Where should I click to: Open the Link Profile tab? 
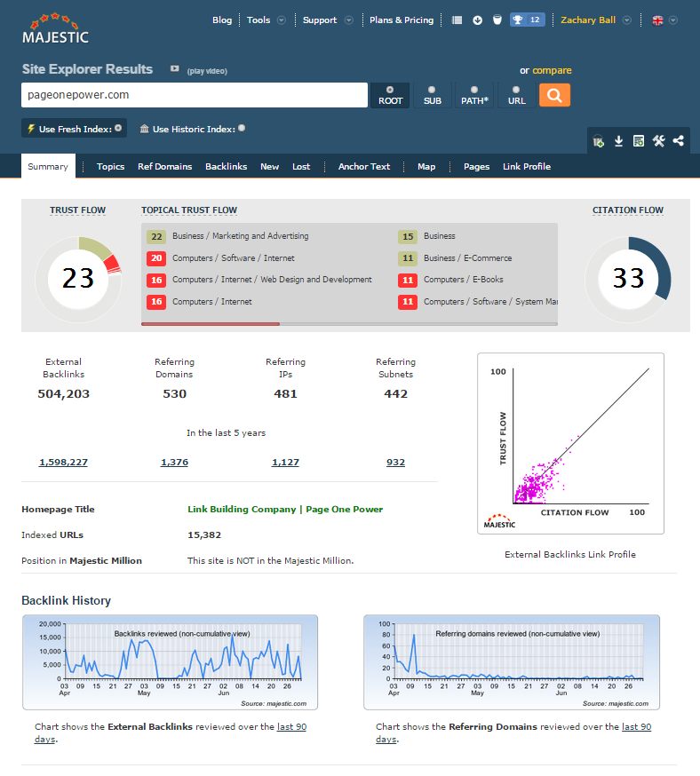click(527, 167)
